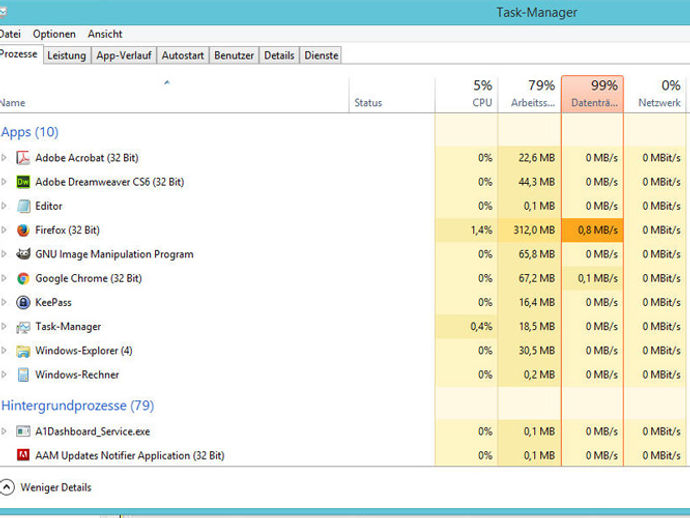Collapse view with Weniger Details arrow icon
This screenshot has width=690, height=518.
tap(6, 487)
